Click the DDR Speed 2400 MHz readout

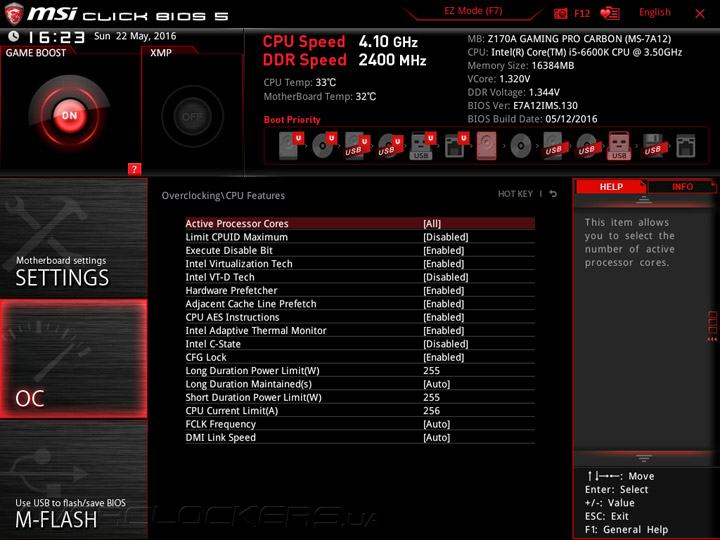click(x=344, y=60)
